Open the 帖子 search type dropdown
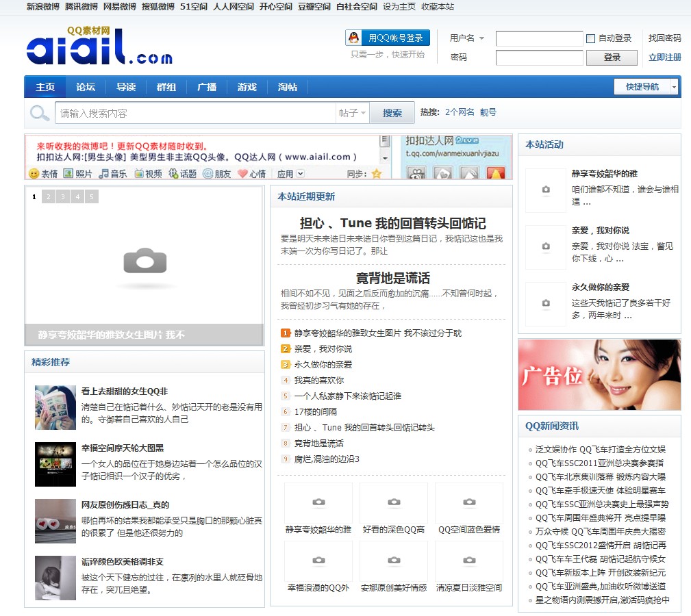691x616 pixels. (352, 113)
